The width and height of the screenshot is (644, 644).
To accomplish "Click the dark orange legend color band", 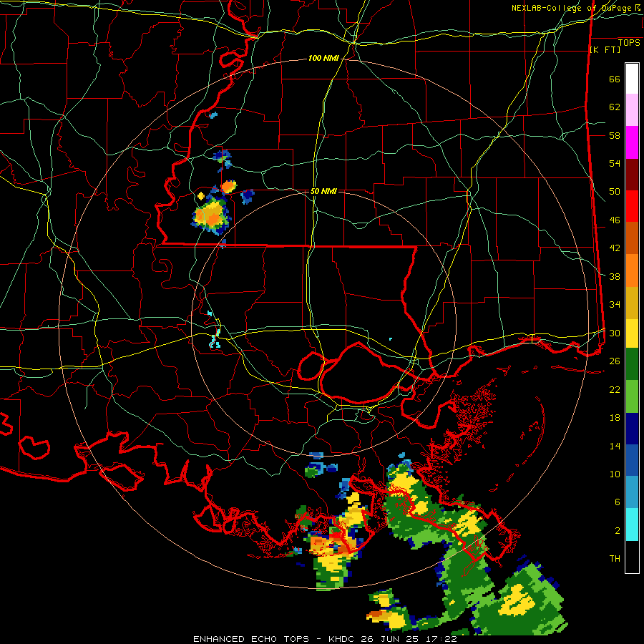I will click(x=632, y=238).
